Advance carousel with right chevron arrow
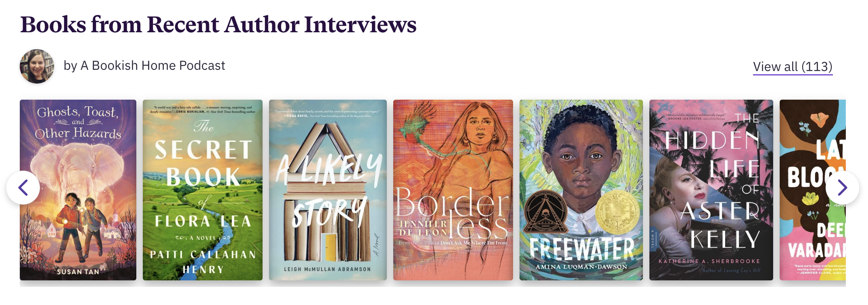The image size is (868, 305). (x=842, y=188)
